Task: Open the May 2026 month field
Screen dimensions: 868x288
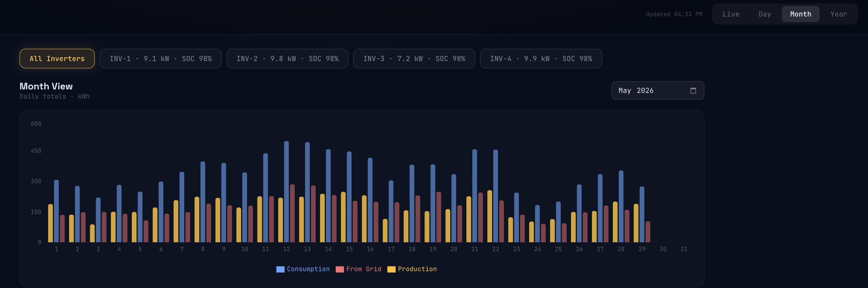Action: point(658,90)
